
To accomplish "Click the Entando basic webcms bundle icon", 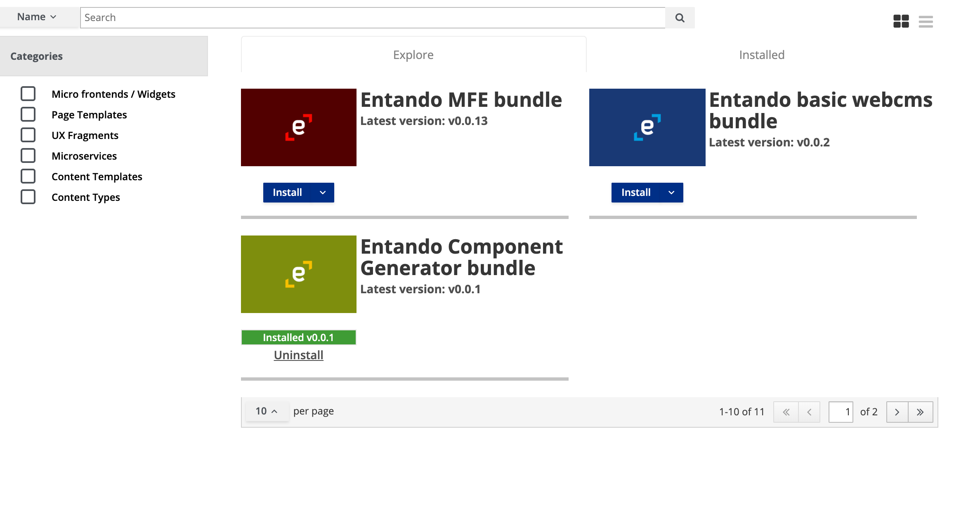I will click(x=647, y=127).
